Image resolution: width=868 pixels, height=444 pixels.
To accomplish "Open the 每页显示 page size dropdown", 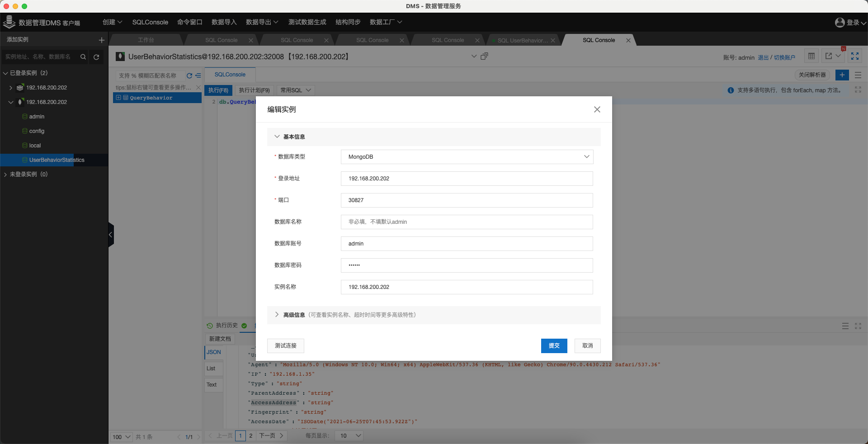I will [x=349, y=436].
